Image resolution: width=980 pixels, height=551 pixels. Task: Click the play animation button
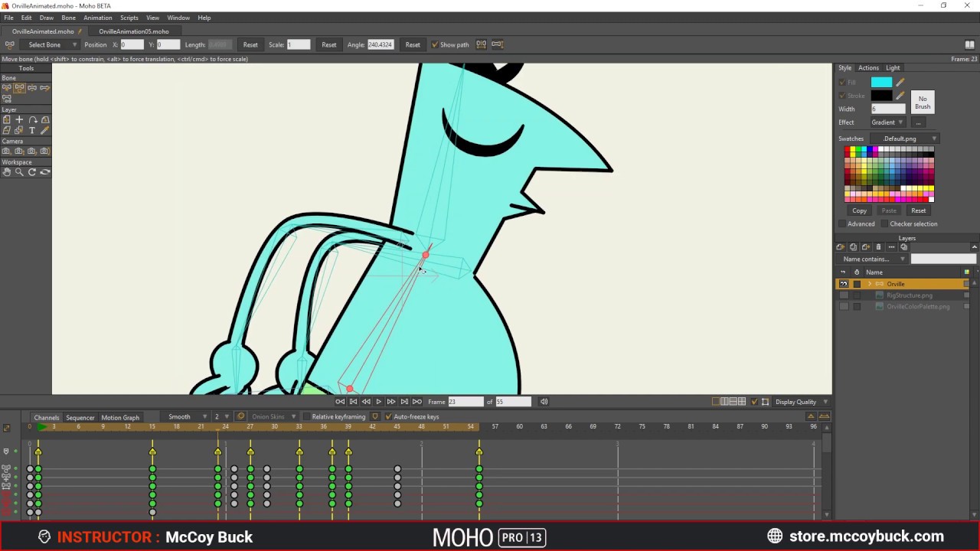point(378,402)
